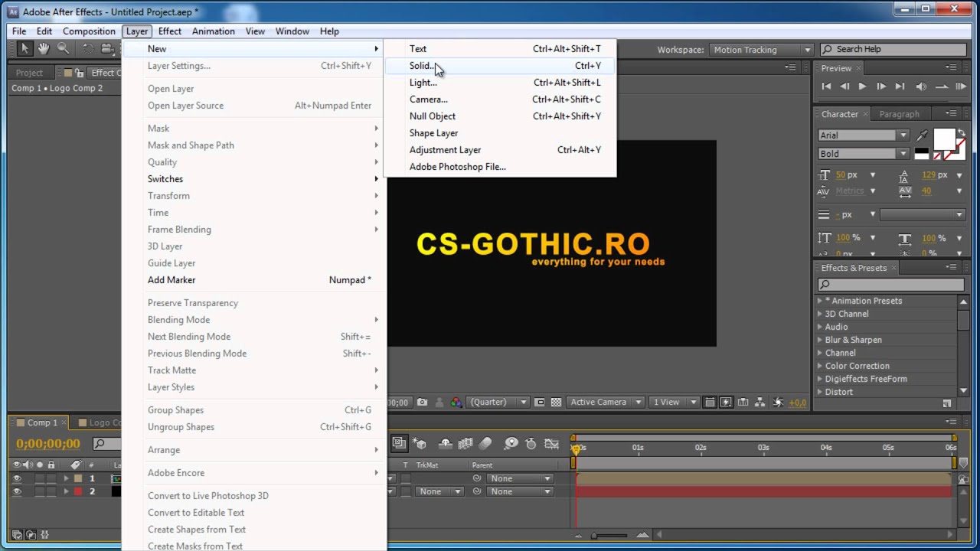Swap fill and stroke colors arrow
Screen dimensions: 980x551
coord(961,133)
